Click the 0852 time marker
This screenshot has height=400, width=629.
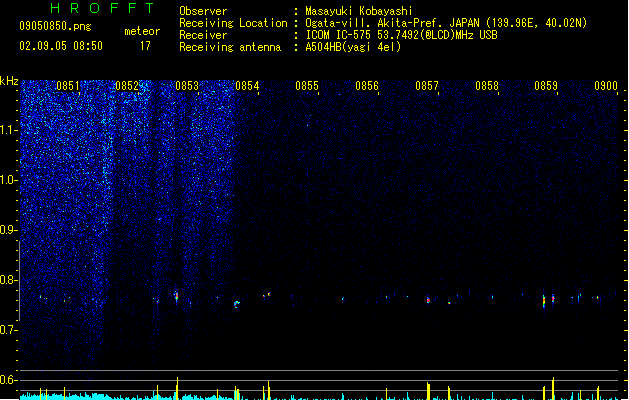tap(127, 86)
